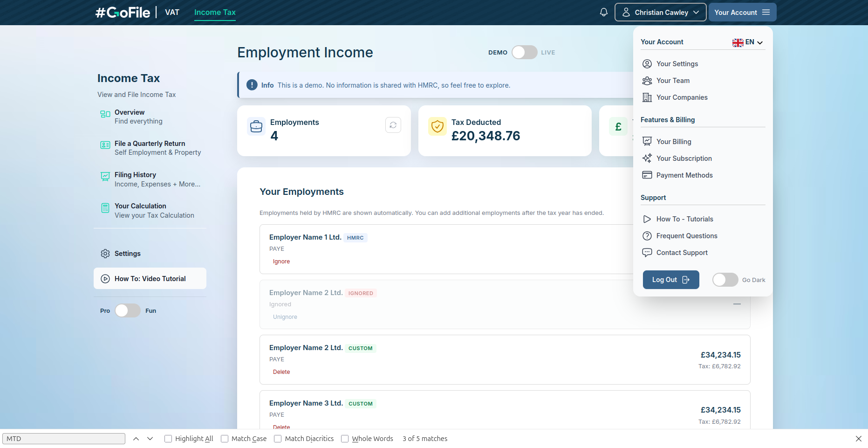
Task: Click the Log Out button
Action: [x=670, y=280]
